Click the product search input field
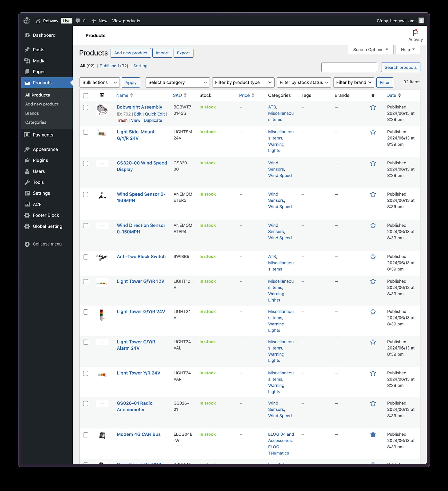Screen dimensions: 448x491 pyautogui.click(x=349, y=67)
